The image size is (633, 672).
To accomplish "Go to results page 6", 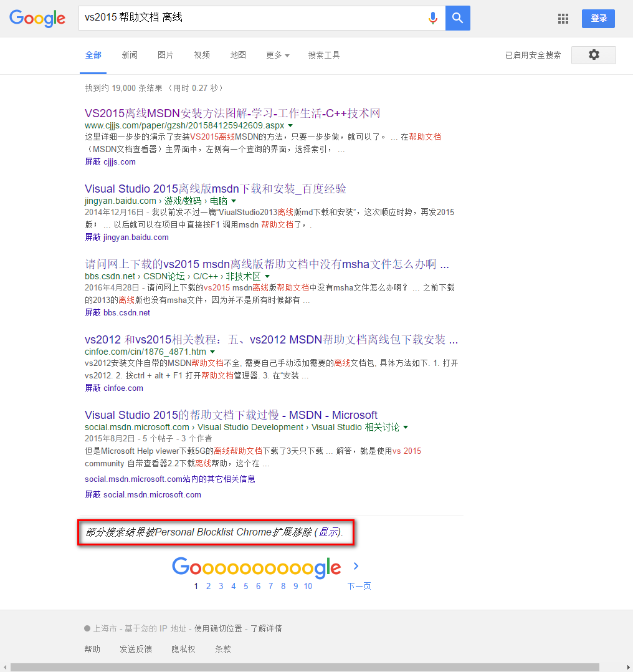I will [x=259, y=586].
